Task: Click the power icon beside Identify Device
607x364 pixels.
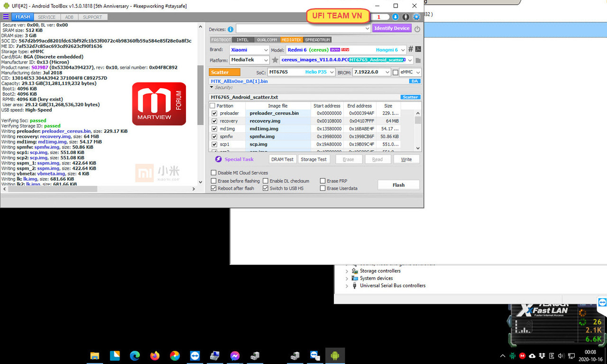Action: point(417,29)
